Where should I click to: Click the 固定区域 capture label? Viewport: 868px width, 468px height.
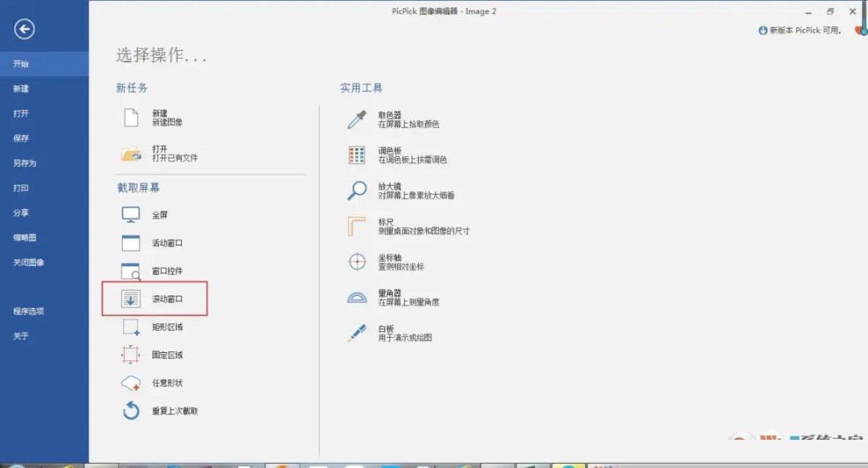167,355
